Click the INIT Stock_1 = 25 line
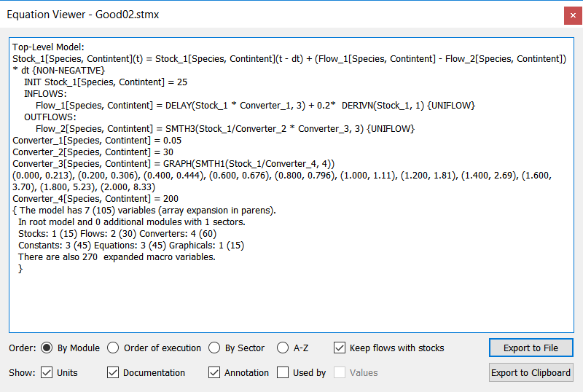583x392 pixels. (106, 82)
